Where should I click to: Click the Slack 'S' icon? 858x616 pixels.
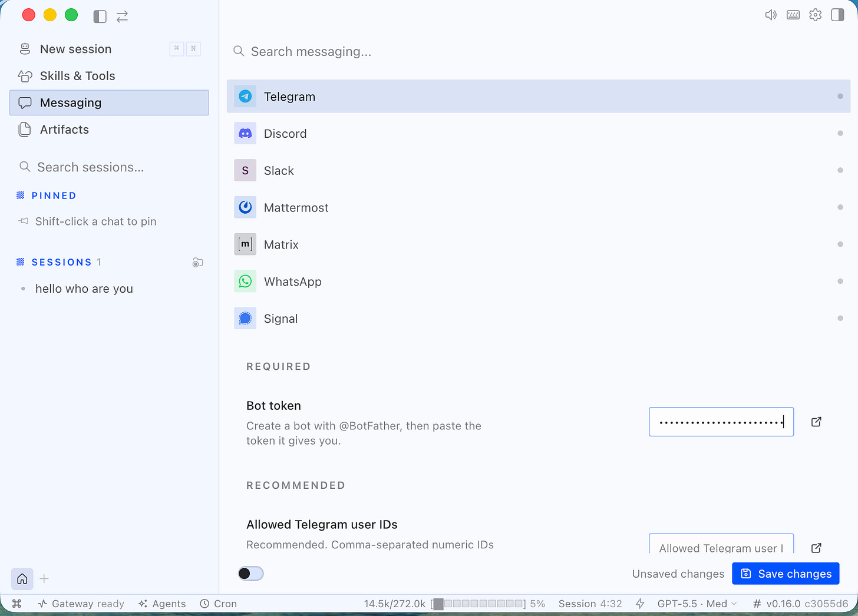[245, 171]
